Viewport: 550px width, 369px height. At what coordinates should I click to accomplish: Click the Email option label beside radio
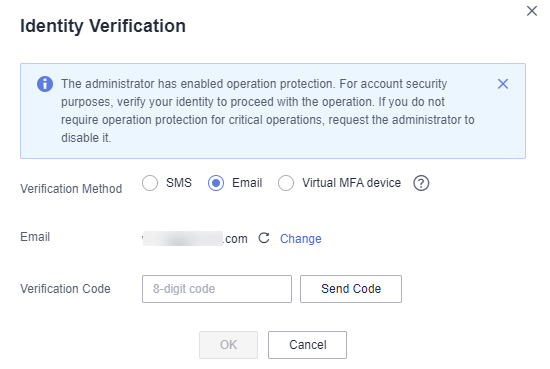[247, 183]
